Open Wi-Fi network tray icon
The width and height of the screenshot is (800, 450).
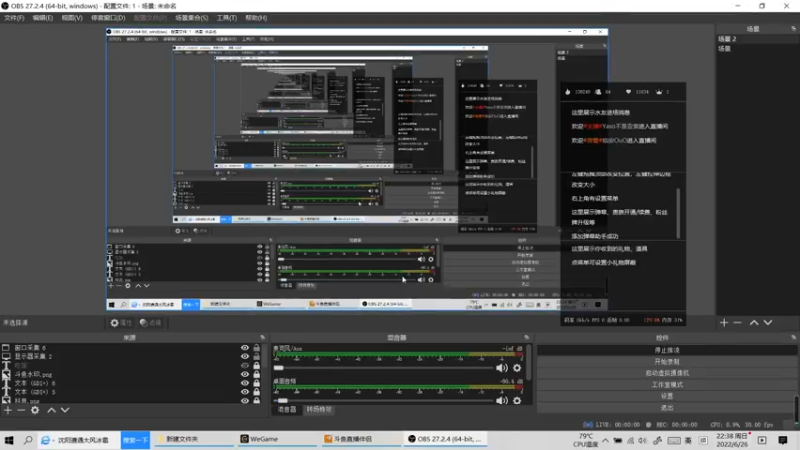631,440
